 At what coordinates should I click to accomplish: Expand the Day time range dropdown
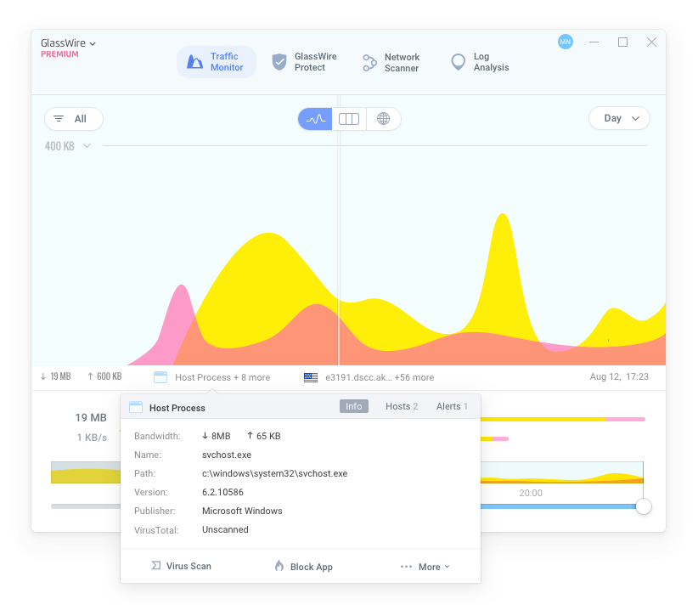(619, 119)
